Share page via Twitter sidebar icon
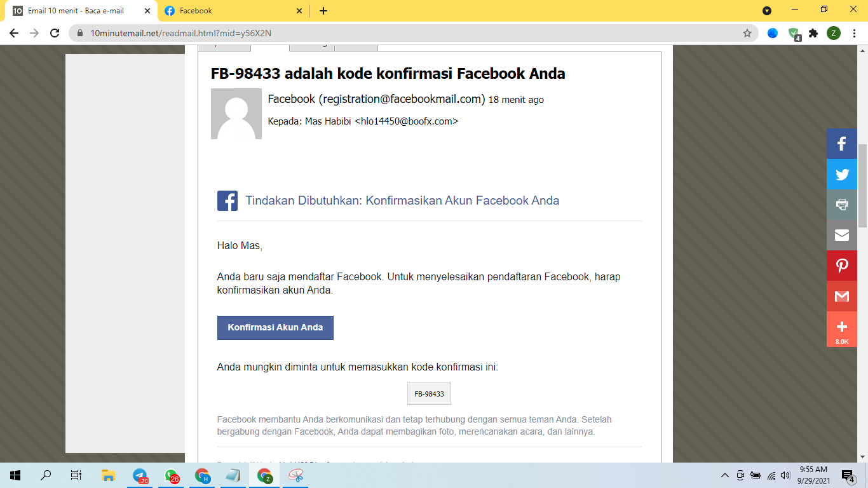868x488 pixels. click(842, 174)
